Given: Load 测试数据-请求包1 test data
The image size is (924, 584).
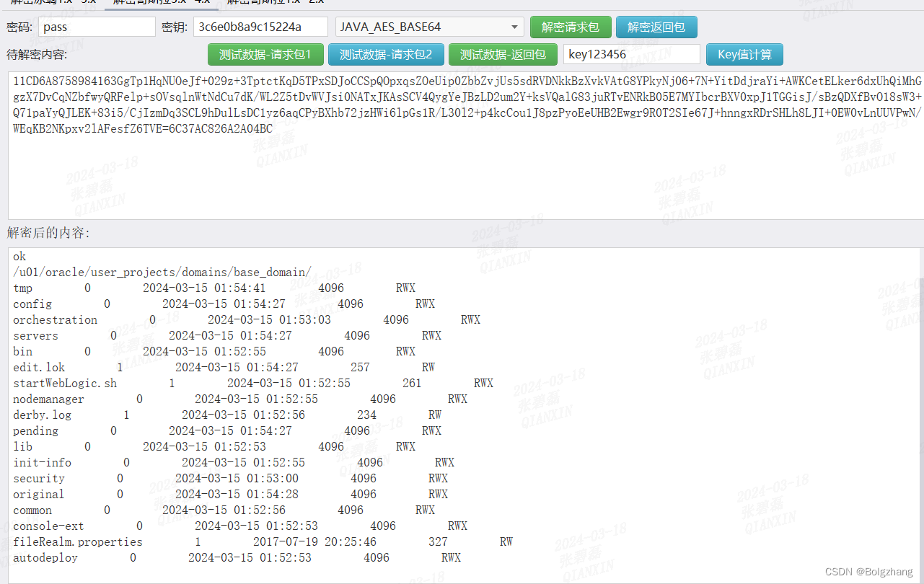Looking at the screenshot, I should (x=265, y=55).
